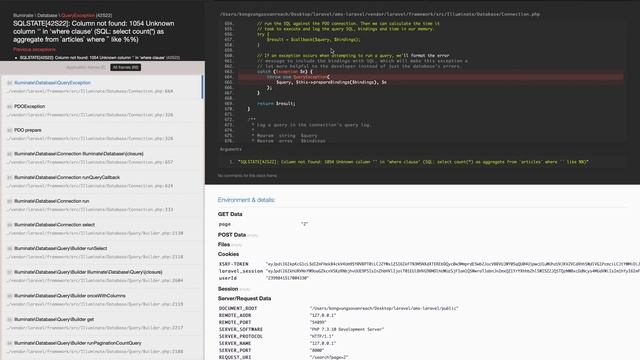Click the REMOTE_ADDR value "127.0.0.1"
The image size is (640, 360).
323,315
